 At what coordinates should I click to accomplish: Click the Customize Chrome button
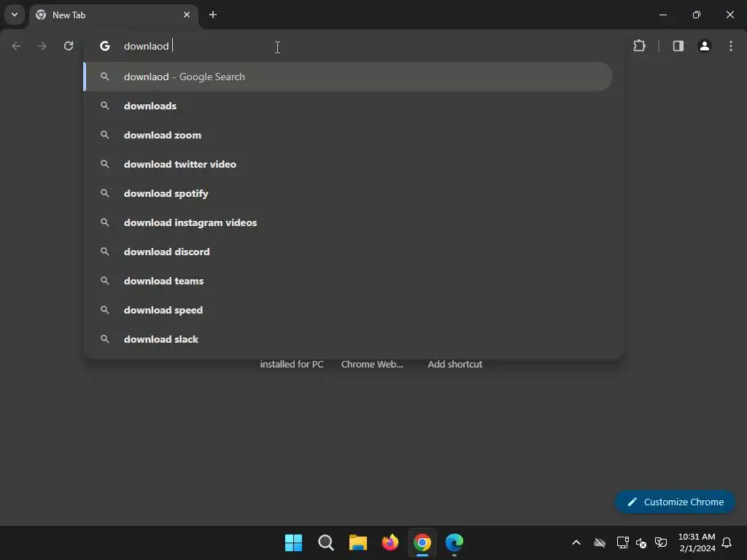675,502
